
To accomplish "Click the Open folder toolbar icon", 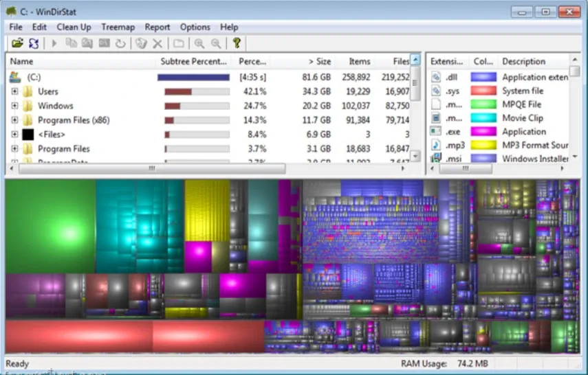I will (17, 43).
